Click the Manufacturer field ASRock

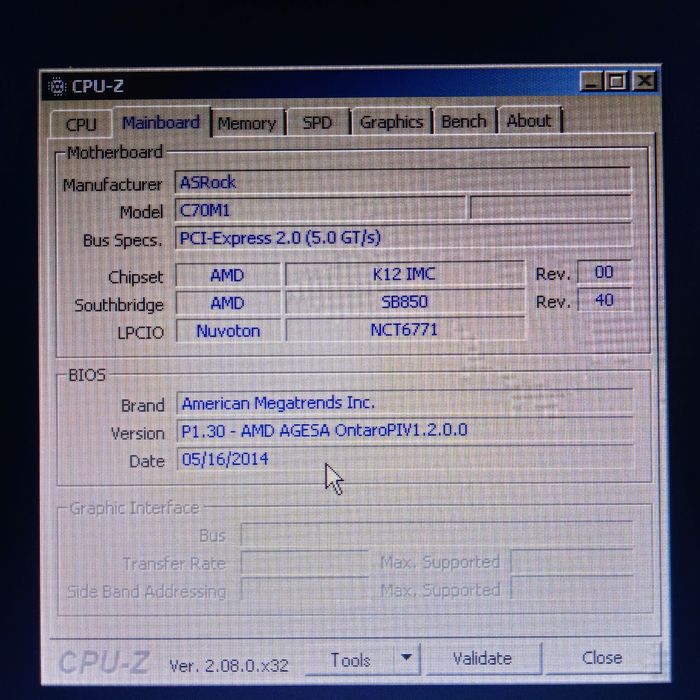403,181
